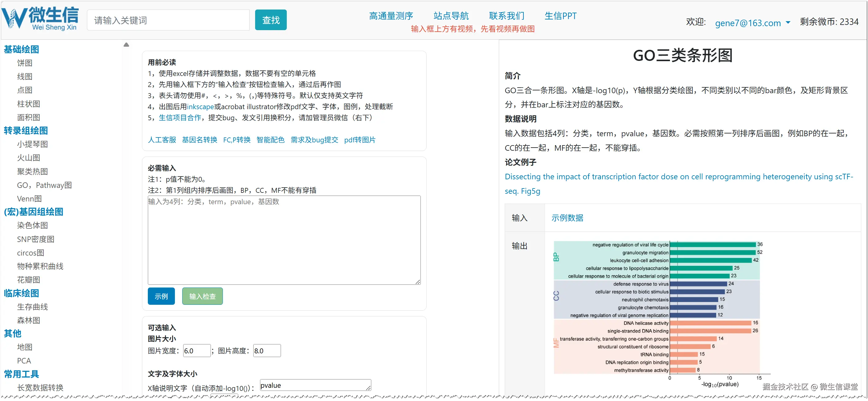Select 点图 in the sidebar
This screenshot has height=401, width=868.
pyautogui.click(x=25, y=90)
